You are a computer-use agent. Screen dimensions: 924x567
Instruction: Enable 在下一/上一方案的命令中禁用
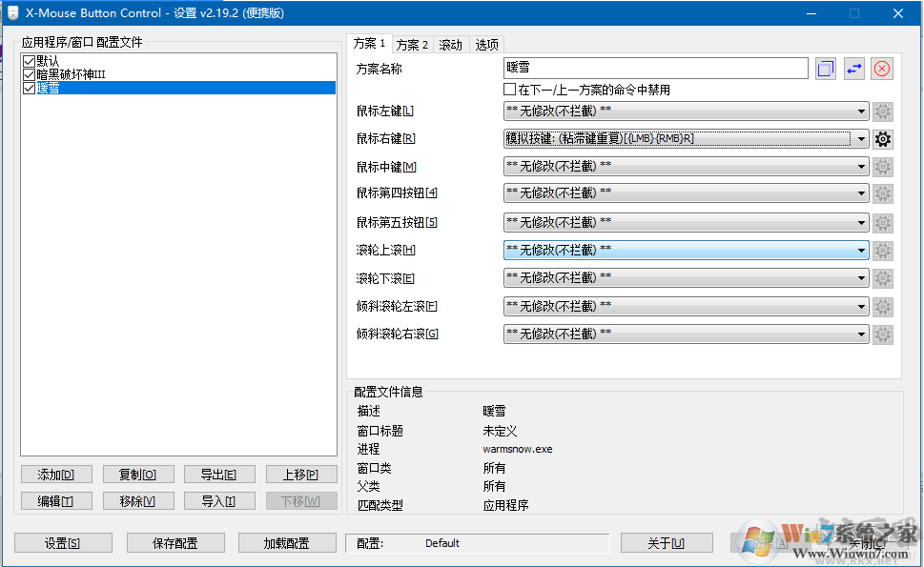tap(511, 89)
